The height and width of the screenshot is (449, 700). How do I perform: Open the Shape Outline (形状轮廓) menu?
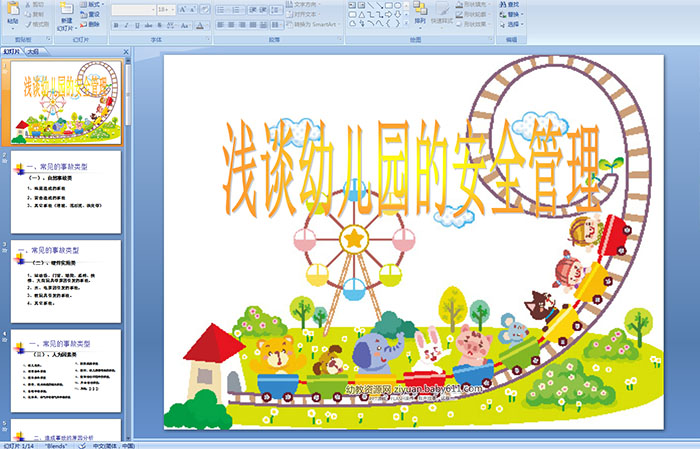[x=474, y=14]
